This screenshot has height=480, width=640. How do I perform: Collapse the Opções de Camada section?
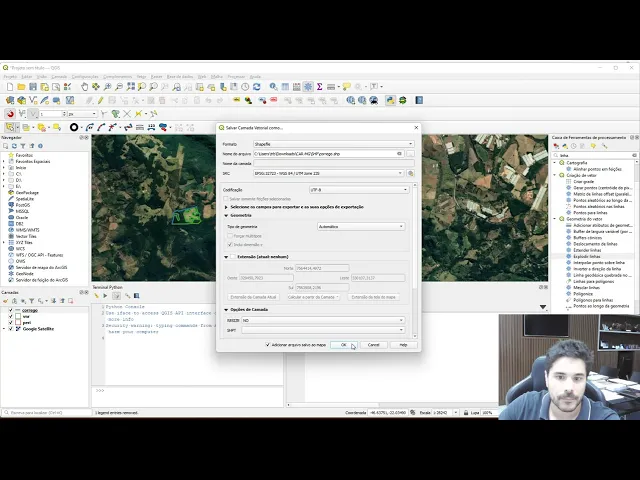click(226, 310)
